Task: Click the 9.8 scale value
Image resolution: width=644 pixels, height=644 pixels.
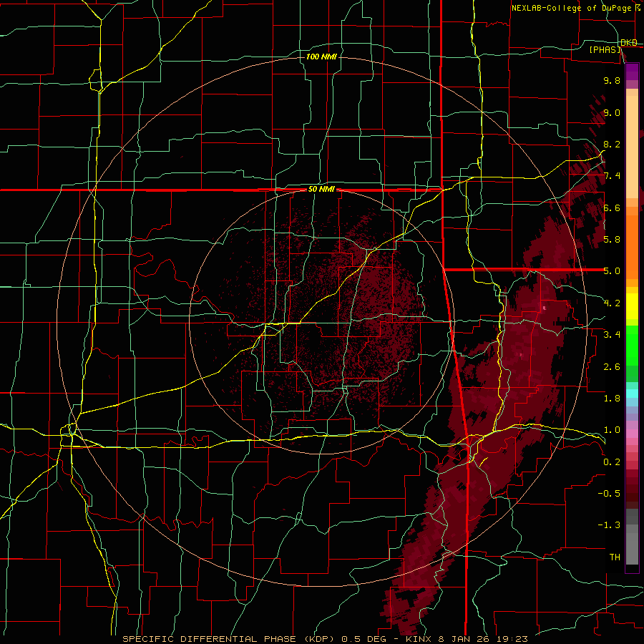Action: point(612,80)
